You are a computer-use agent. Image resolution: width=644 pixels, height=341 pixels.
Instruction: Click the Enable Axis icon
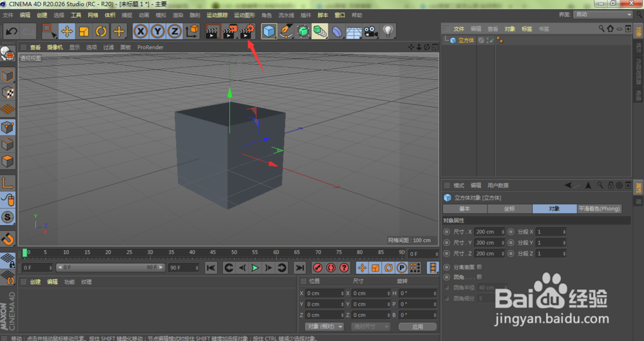(8, 183)
